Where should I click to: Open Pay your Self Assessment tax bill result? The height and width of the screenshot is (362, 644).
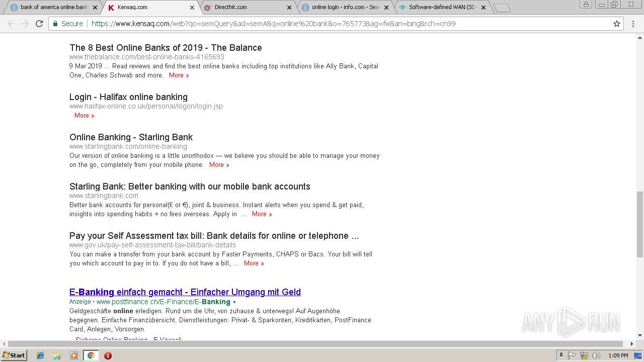214,236
